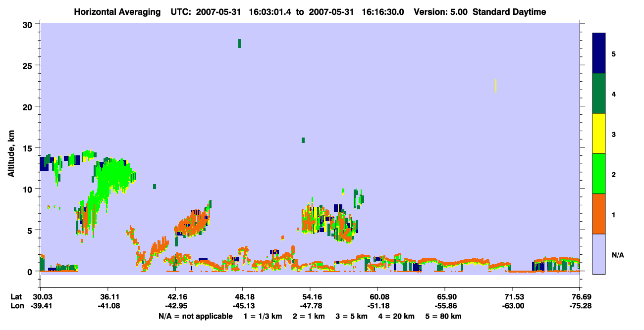Click the longitude value -47.78
This screenshot has height=330, width=644.
click(x=310, y=306)
